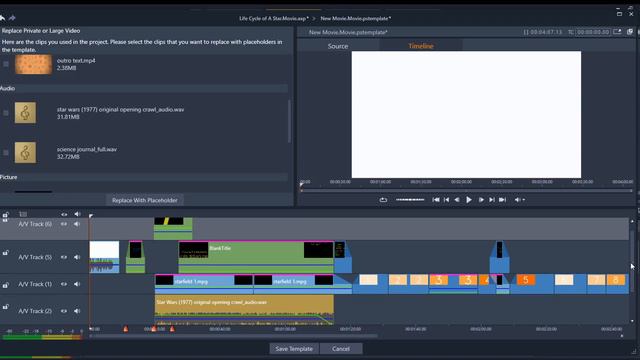This screenshot has width=640, height=360.
Task: Go to the next marker or clip
Action: [x=492, y=200]
